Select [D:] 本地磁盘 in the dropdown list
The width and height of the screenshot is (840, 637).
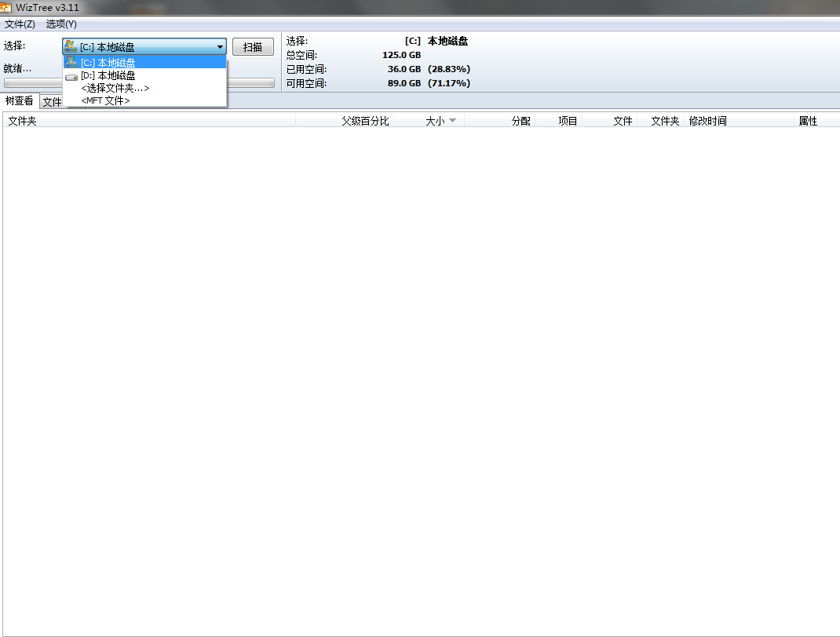click(x=144, y=75)
